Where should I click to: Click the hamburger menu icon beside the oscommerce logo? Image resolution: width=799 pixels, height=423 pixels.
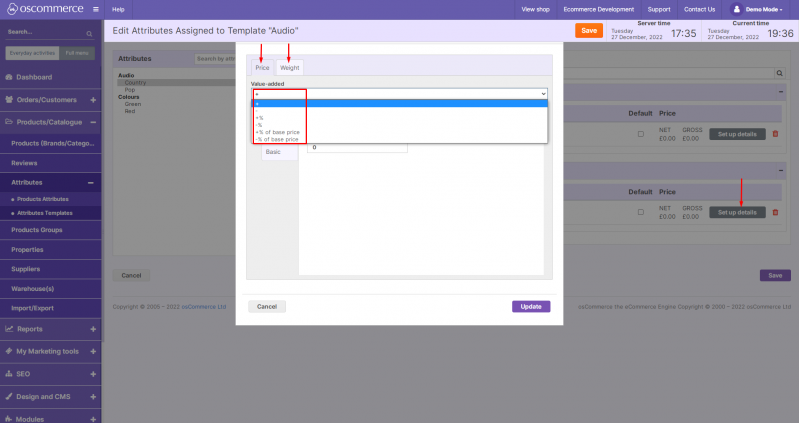95,9
